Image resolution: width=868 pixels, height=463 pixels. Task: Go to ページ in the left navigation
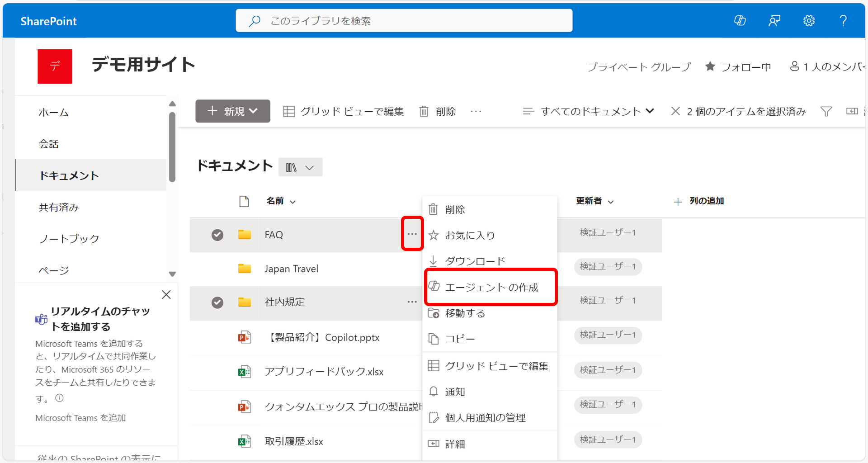[x=54, y=270]
